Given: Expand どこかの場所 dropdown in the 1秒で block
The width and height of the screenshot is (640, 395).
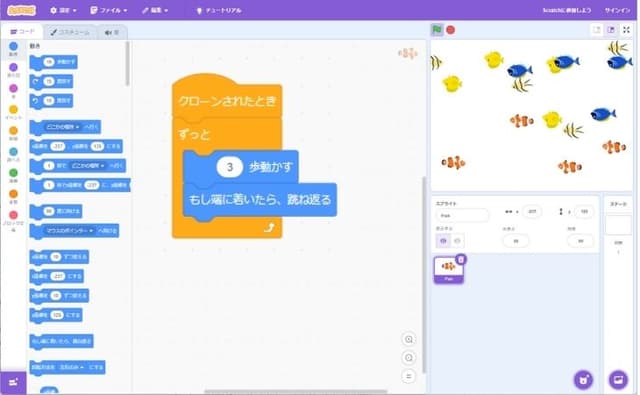Looking at the screenshot, I should point(88,166).
